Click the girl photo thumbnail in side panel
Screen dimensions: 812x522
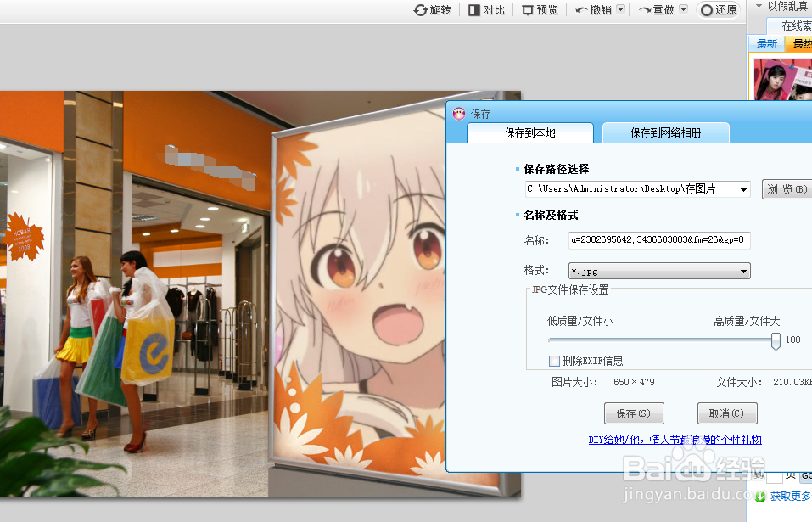coord(782,79)
